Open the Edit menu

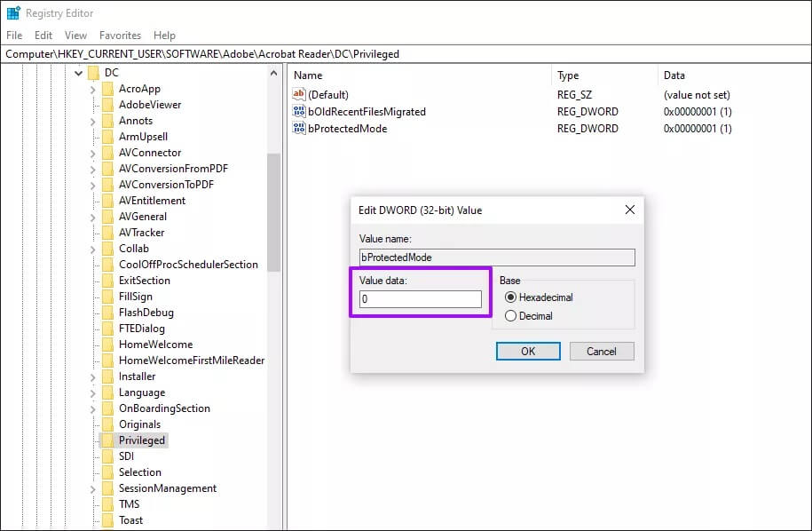pos(43,36)
